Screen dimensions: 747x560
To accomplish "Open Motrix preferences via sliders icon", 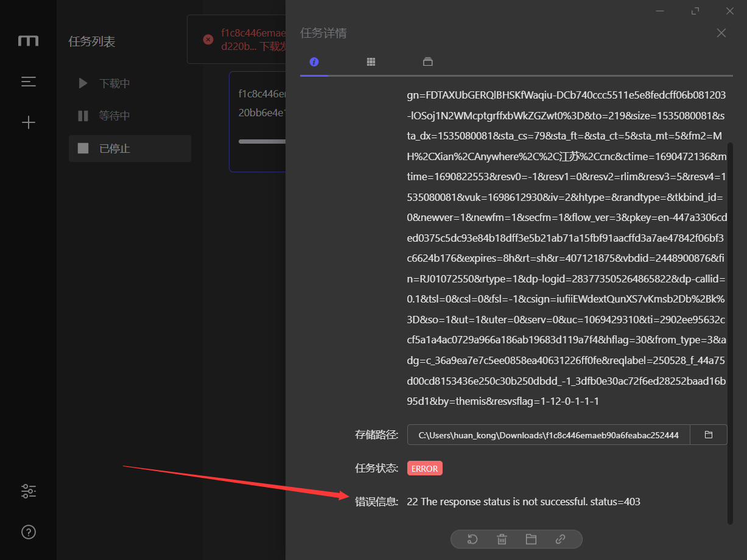I will 28,491.
